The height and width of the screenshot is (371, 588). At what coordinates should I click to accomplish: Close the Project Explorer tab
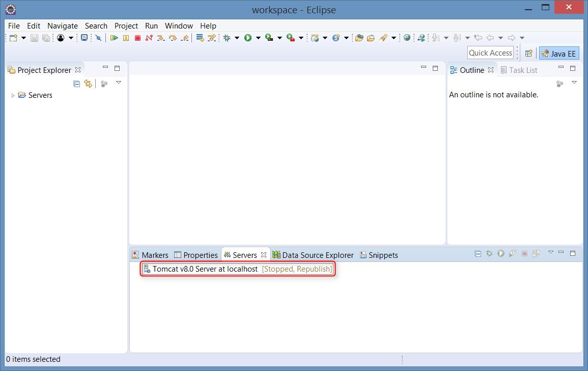tap(78, 70)
